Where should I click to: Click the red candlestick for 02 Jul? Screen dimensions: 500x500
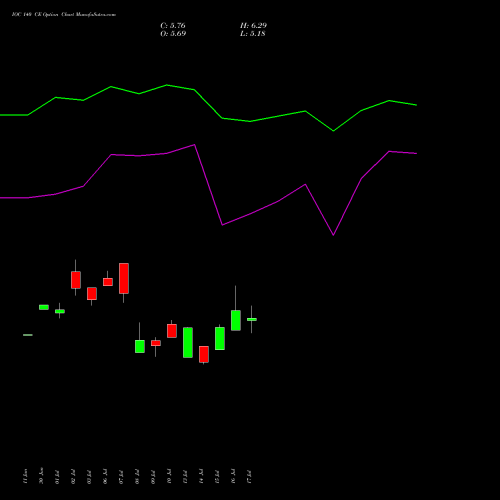coord(76,280)
